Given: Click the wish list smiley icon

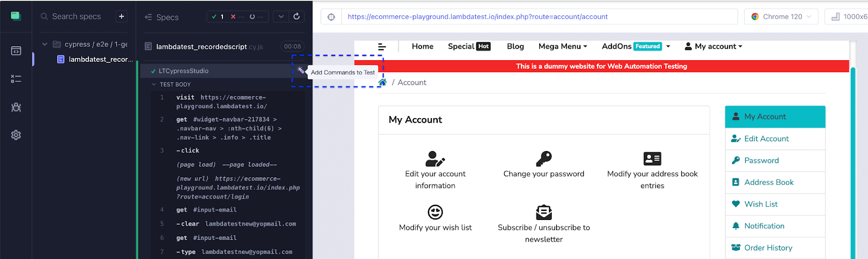Looking at the screenshot, I should 435,212.
